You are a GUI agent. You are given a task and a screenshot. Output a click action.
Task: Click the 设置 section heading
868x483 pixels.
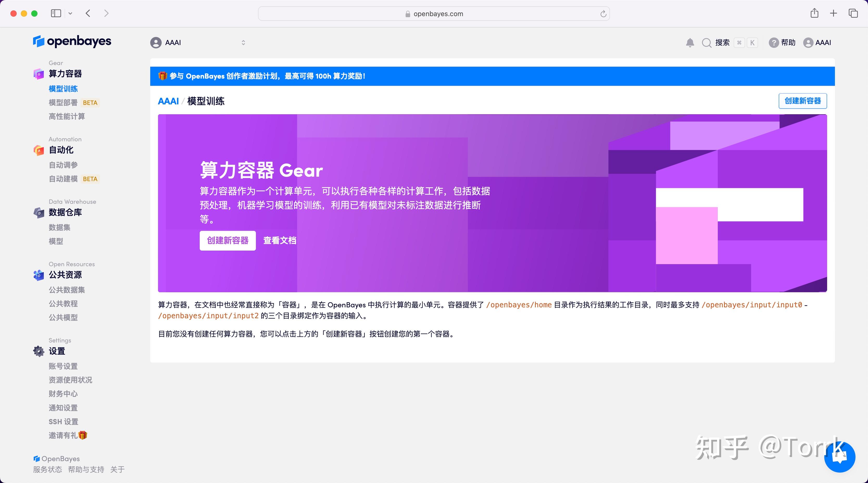(x=57, y=351)
